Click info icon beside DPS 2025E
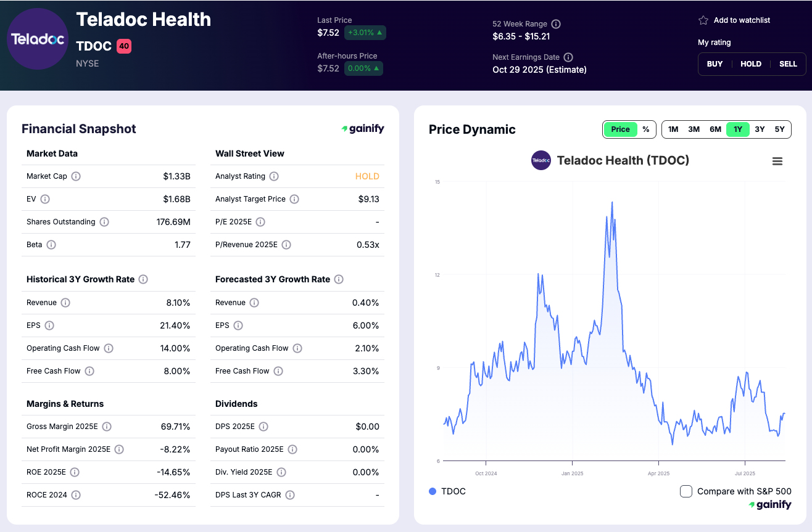 (x=263, y=427)
